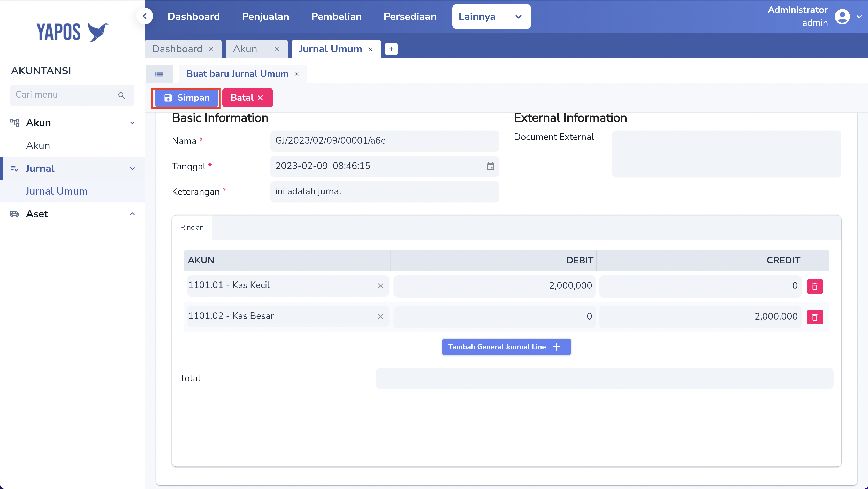This screenshot has height=489, width=868.
Task: Click Kas Kecil debit field 2,000,000
Action: point(494,286)
